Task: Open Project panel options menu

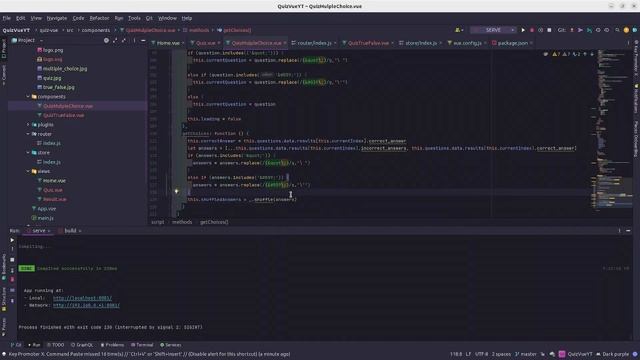Action: click(134, 40)
